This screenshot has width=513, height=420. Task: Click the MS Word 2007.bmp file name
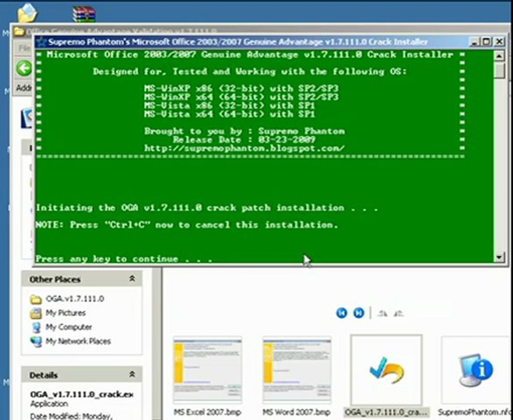point(297,412)
